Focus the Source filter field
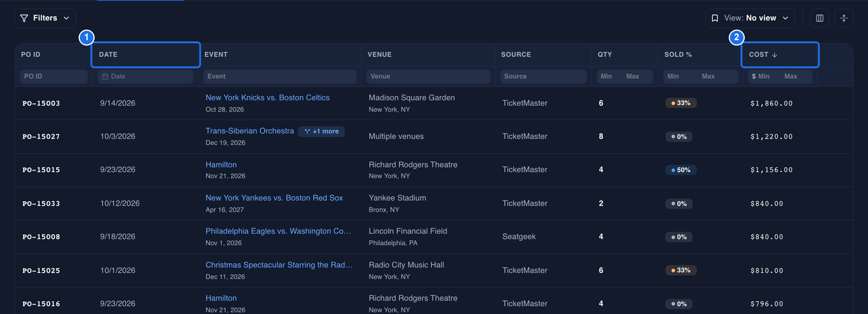Viewport: 868px width, 314px height. (x=543, y=77)
